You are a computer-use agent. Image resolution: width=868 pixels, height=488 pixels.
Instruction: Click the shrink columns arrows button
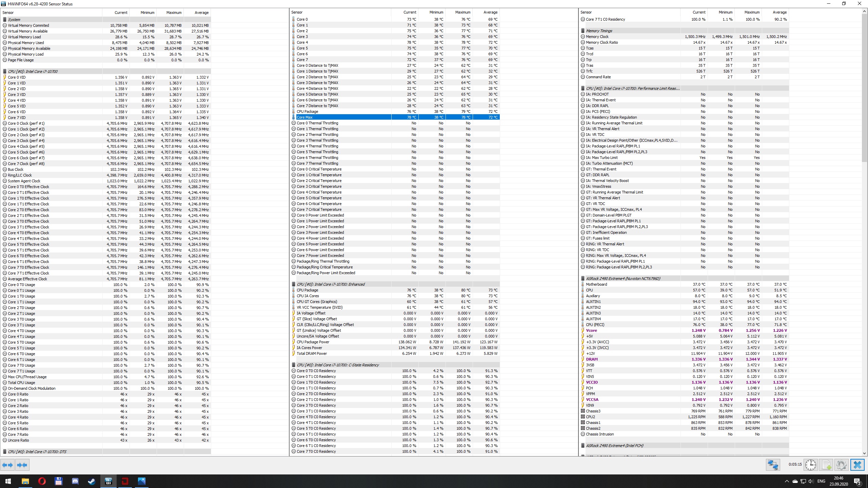click(22, 465)
